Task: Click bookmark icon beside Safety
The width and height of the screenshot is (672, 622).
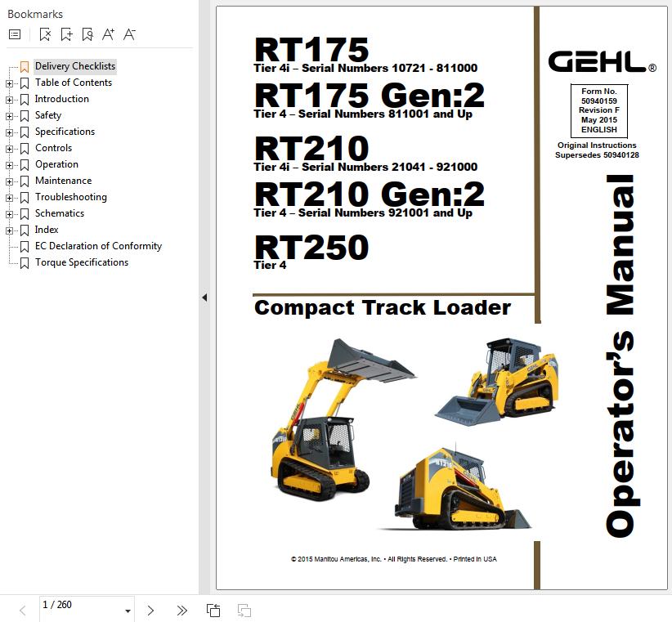Action: [25, 116]
